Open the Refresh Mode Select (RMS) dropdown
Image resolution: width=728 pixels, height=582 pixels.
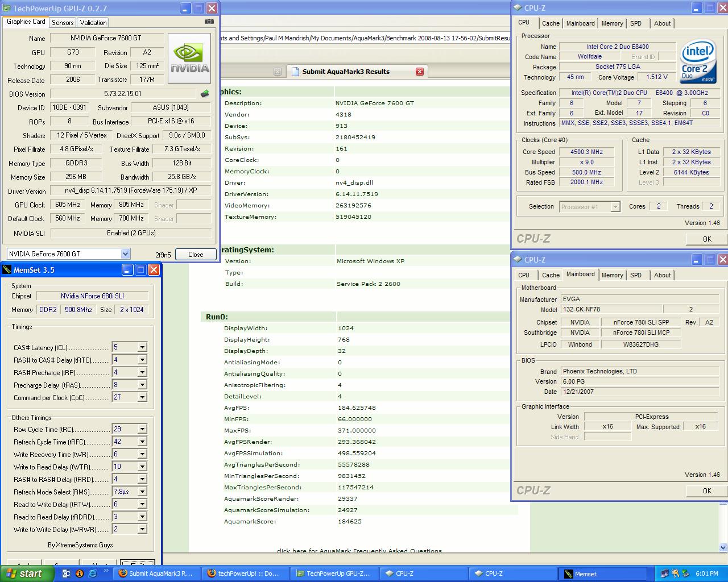pyautogui.click(x=142, y=492)
